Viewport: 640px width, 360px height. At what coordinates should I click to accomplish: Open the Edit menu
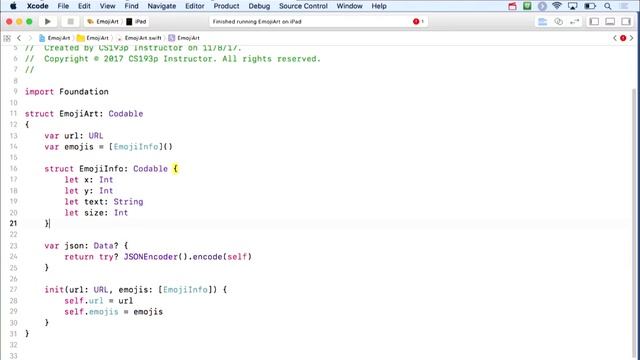click(84, 6)
